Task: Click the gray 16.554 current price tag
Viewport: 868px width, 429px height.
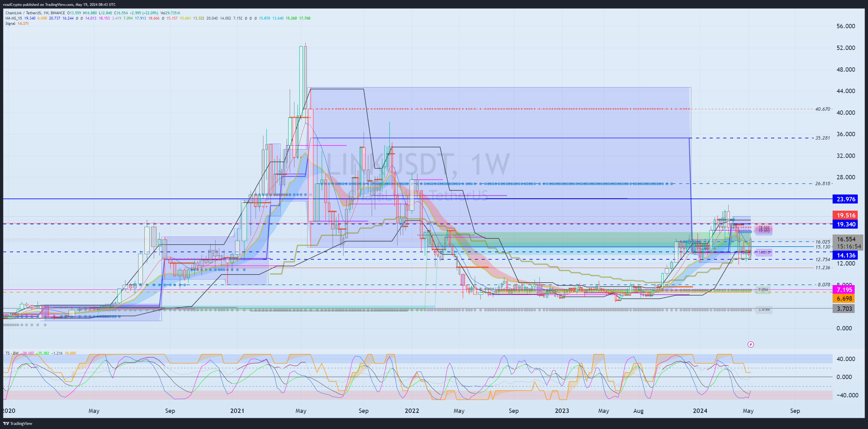Action: click(x=846, y=239)
